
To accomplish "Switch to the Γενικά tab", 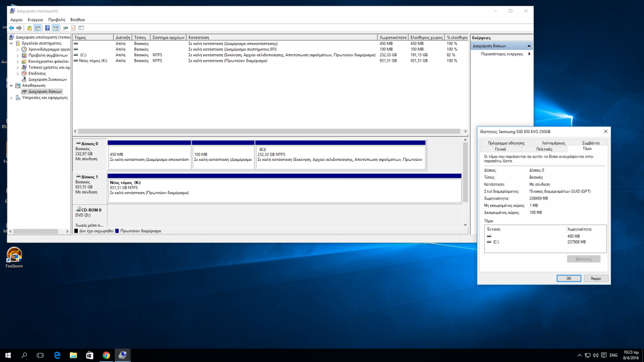I will point(501,149).
